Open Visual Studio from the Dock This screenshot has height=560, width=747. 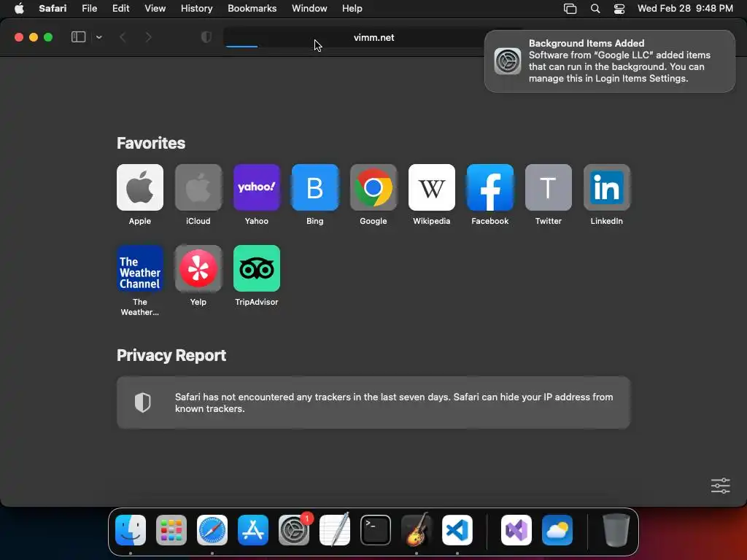pyautogui.click(x=516, y=530)
